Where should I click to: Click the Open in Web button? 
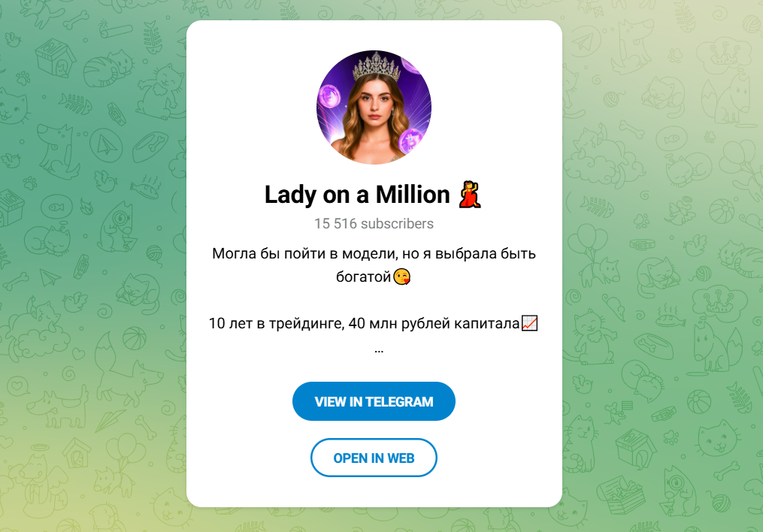[x=374, y=458]
